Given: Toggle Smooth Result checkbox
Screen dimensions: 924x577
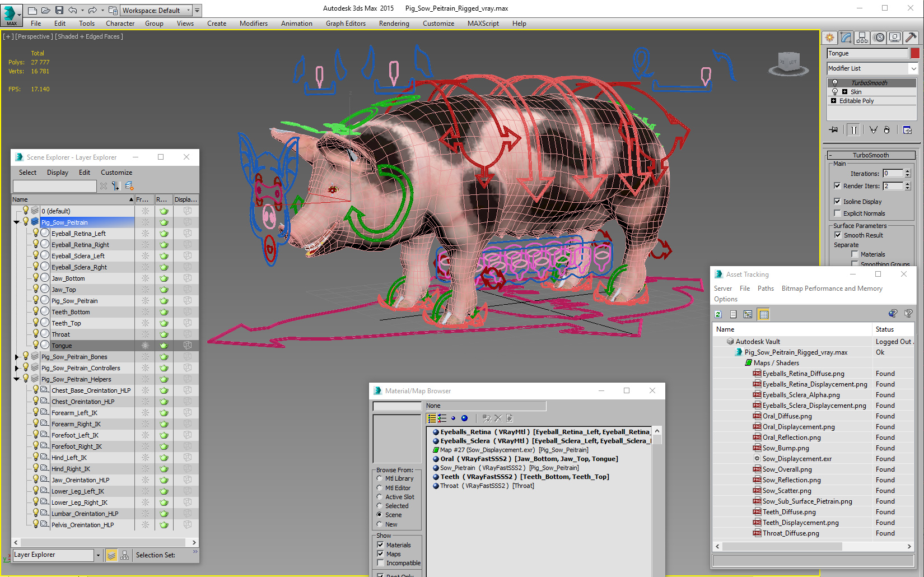Looking at the screenshot, I should pos(838,235).
